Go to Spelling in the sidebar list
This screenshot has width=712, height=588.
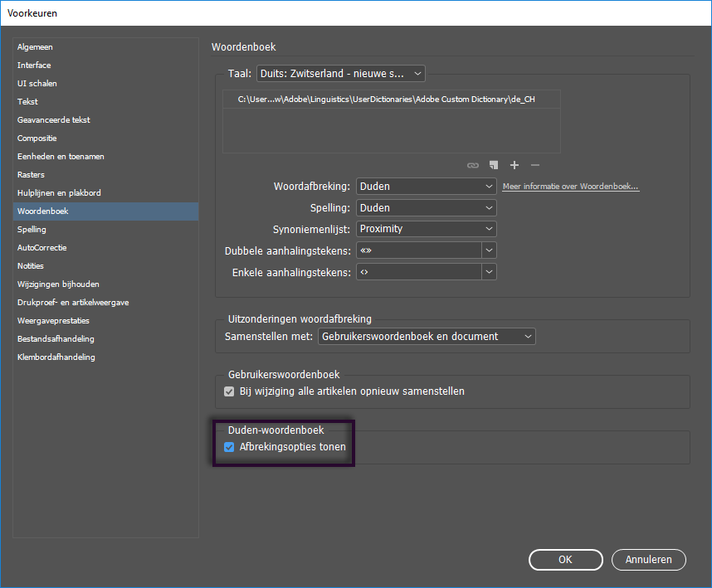pyautogui.click(x=105, y=230)
